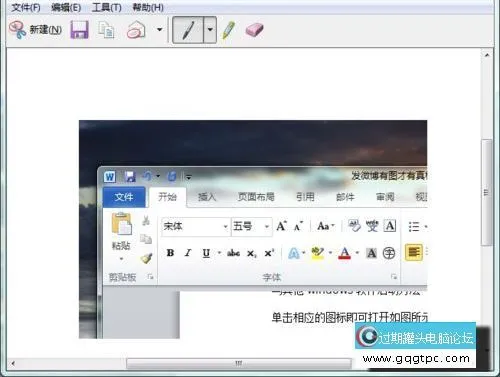Toggle superscript x² icon
The image size is (500, 377).
269,253
